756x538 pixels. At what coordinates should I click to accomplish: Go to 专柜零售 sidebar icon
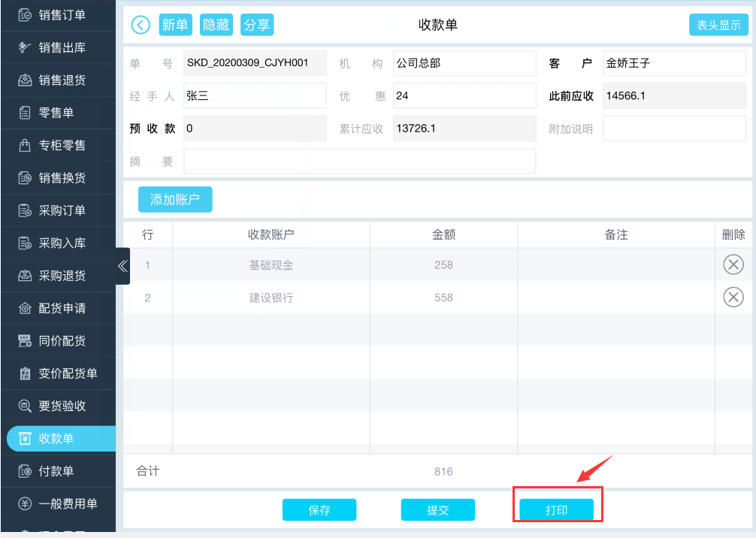25,145
